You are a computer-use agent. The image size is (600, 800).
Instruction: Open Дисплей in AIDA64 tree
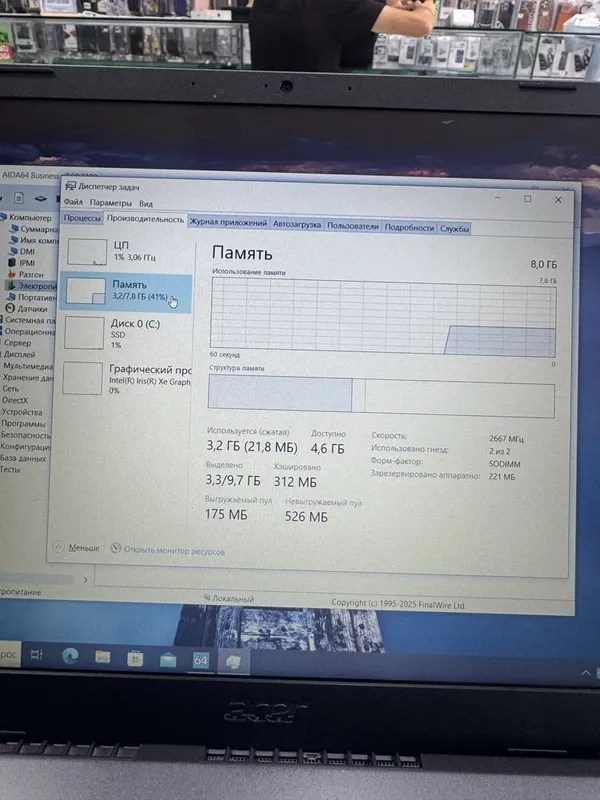point(18,354)
